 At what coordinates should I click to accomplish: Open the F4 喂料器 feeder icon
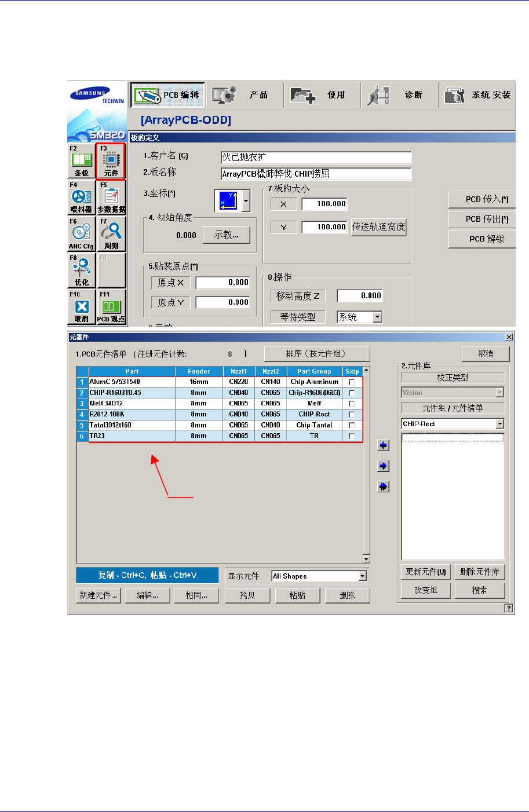coord(82,197)
